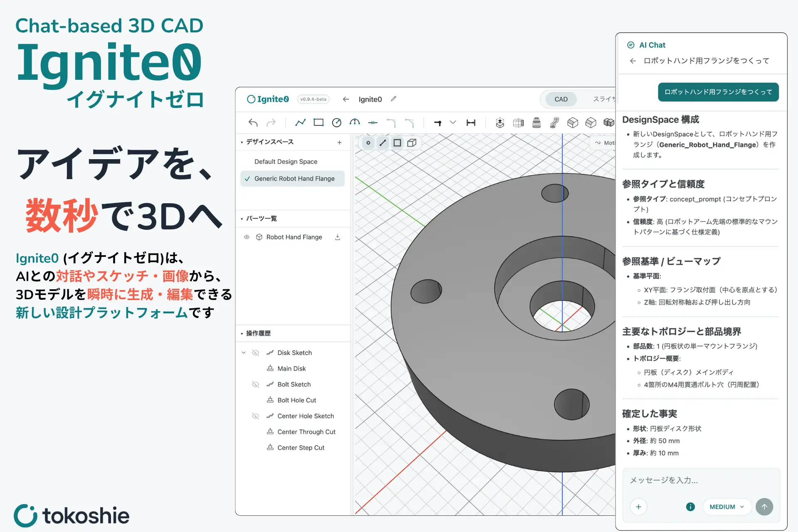
Task: Select the sketch chamfer tool
Action: pyautogui.click(x=409, y=123)
